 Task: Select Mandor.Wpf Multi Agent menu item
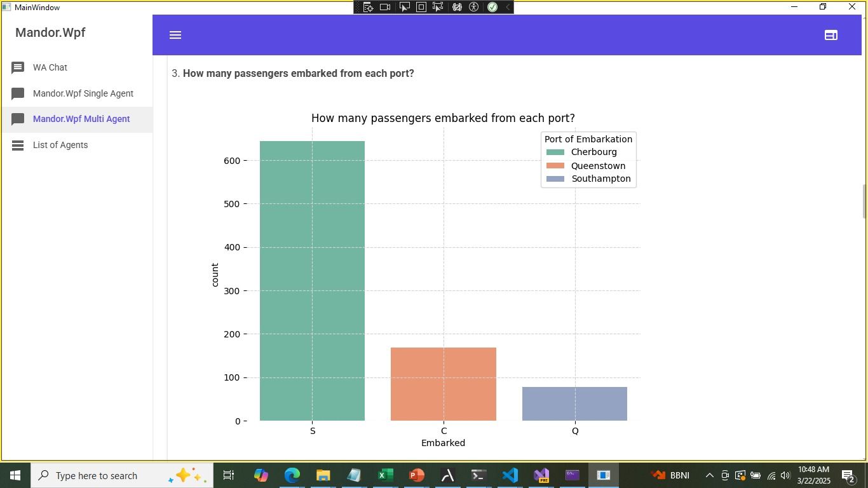coord(81,119)
